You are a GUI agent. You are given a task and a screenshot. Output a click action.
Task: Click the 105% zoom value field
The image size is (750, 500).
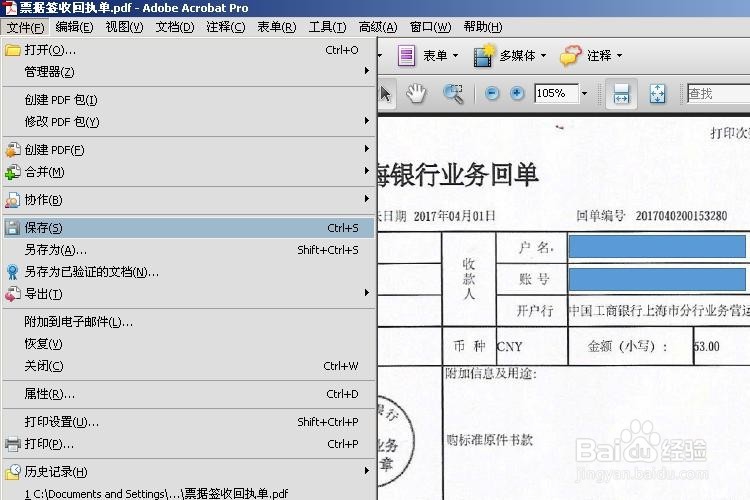(556, 93)
